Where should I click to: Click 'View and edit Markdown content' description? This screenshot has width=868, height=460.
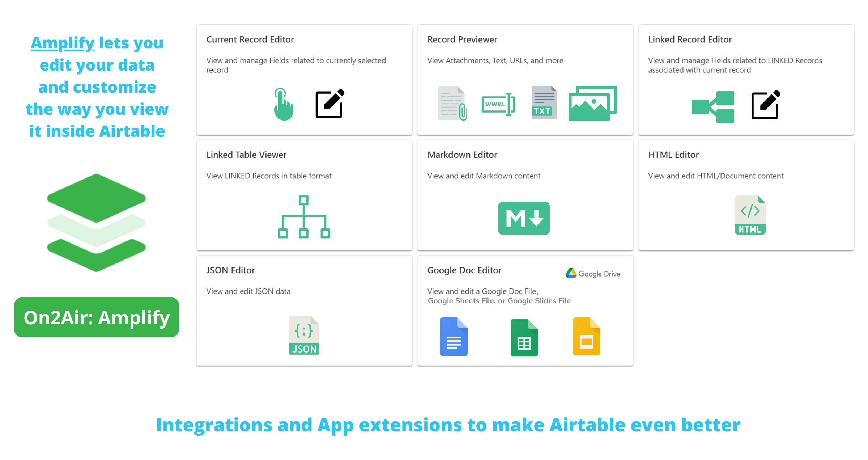coord(484,176)
